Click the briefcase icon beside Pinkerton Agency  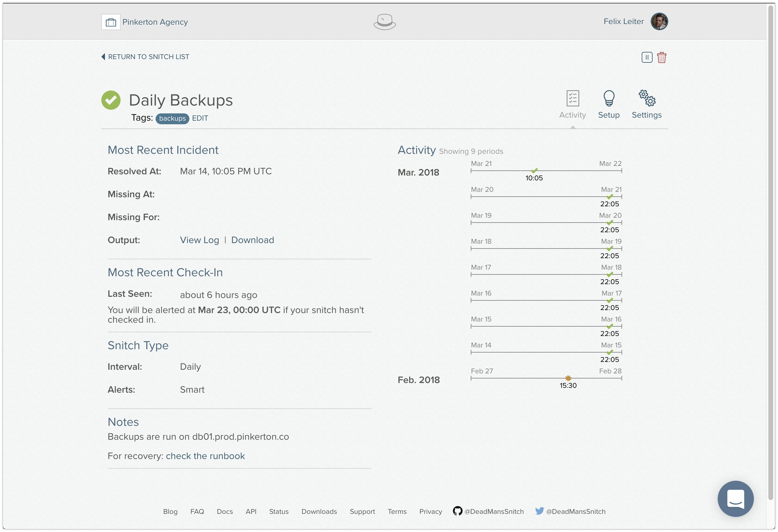tap(111, 22)
